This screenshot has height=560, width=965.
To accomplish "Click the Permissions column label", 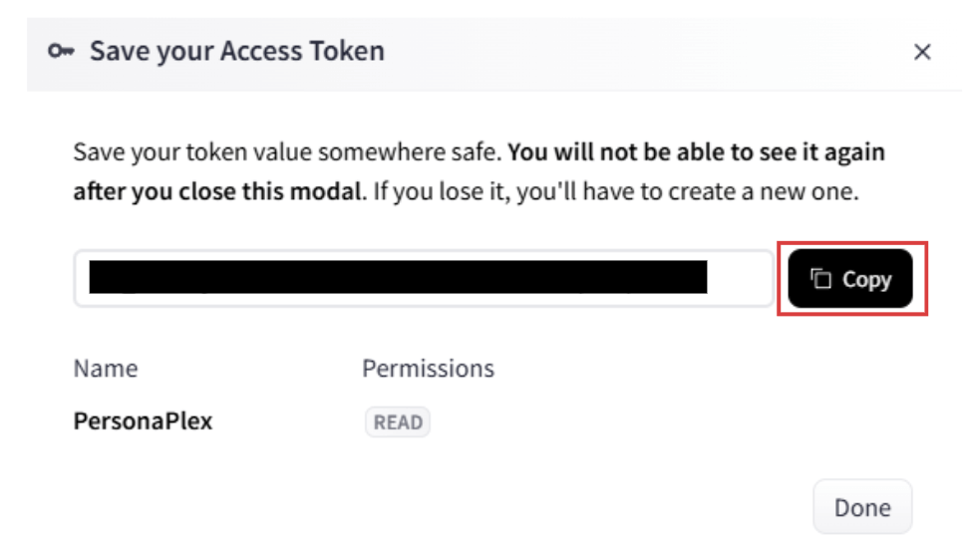I will click(428, 369).
